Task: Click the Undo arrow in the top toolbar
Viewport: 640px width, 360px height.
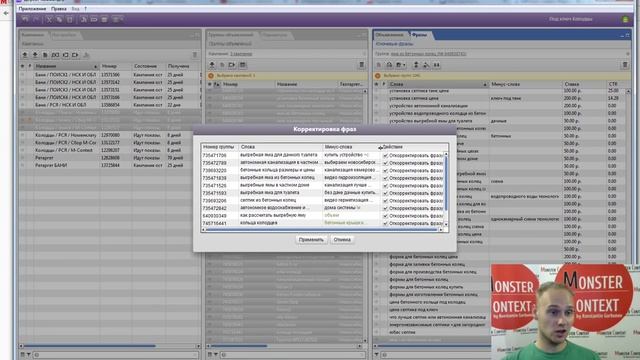Action: (25, 19)
